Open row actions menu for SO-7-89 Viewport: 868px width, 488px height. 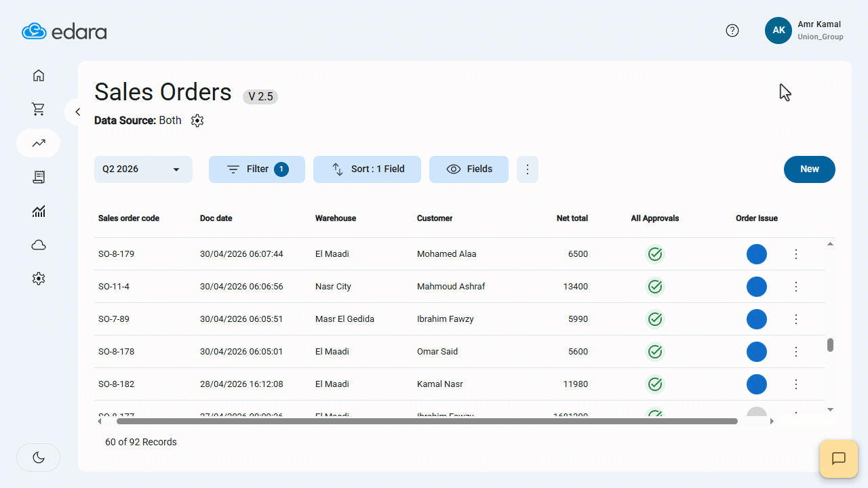796,319
